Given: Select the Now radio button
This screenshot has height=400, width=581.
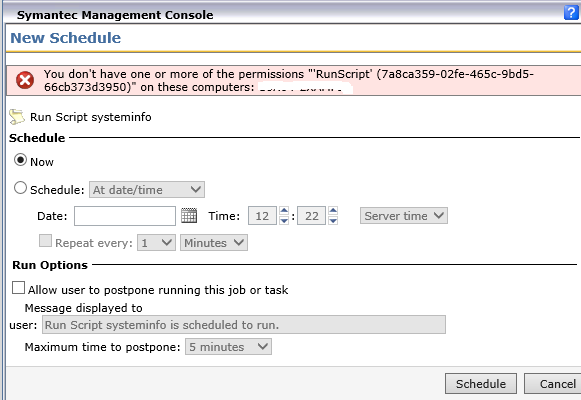Looking at the screenshot, I should coord(20,160).
